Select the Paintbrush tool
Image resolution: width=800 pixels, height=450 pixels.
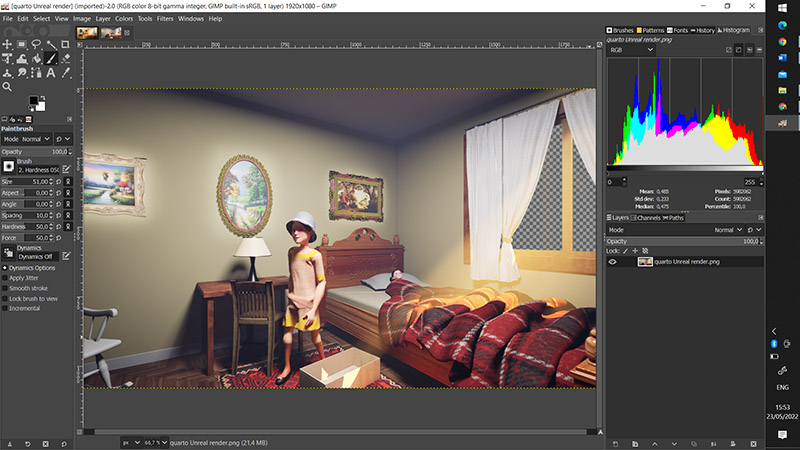(x=52, y=58)
